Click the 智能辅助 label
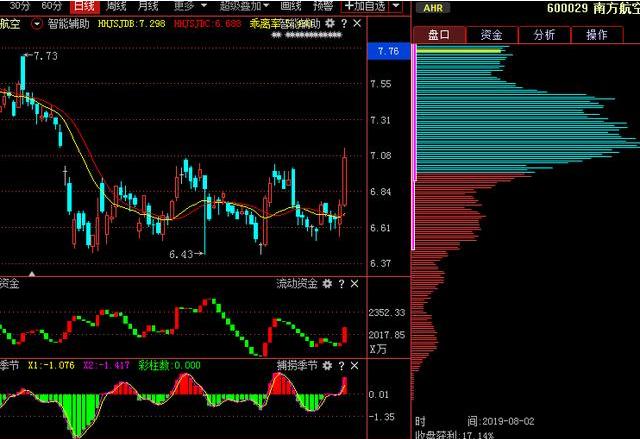This screenshot has height=439, width=640. [x=68, y=24]
